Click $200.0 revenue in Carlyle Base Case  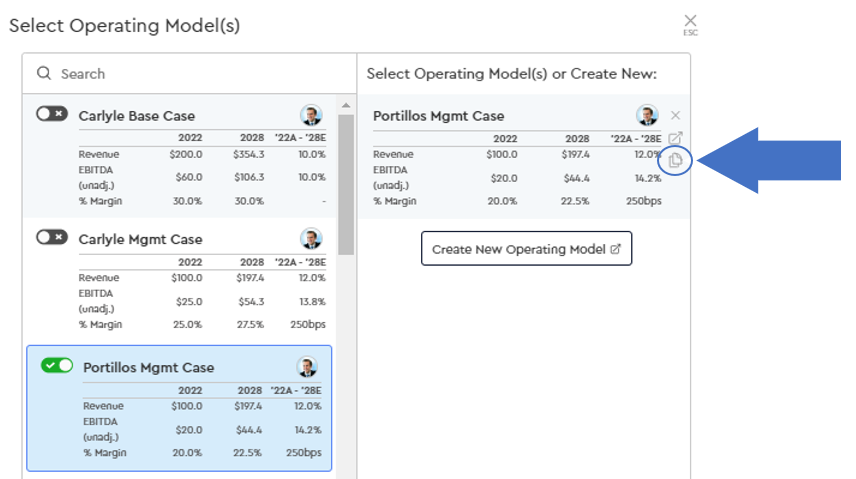coord(186,155)
